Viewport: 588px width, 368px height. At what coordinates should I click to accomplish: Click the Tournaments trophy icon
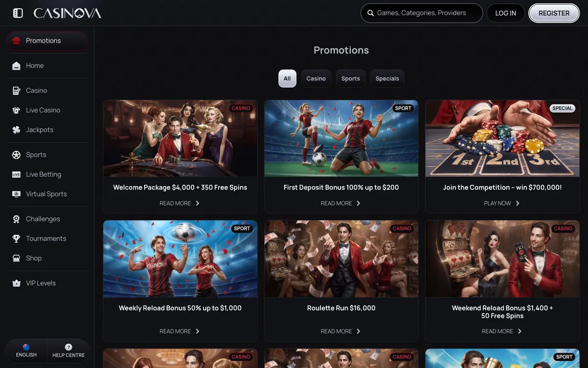pyautogui.click(x=16, y=239)
